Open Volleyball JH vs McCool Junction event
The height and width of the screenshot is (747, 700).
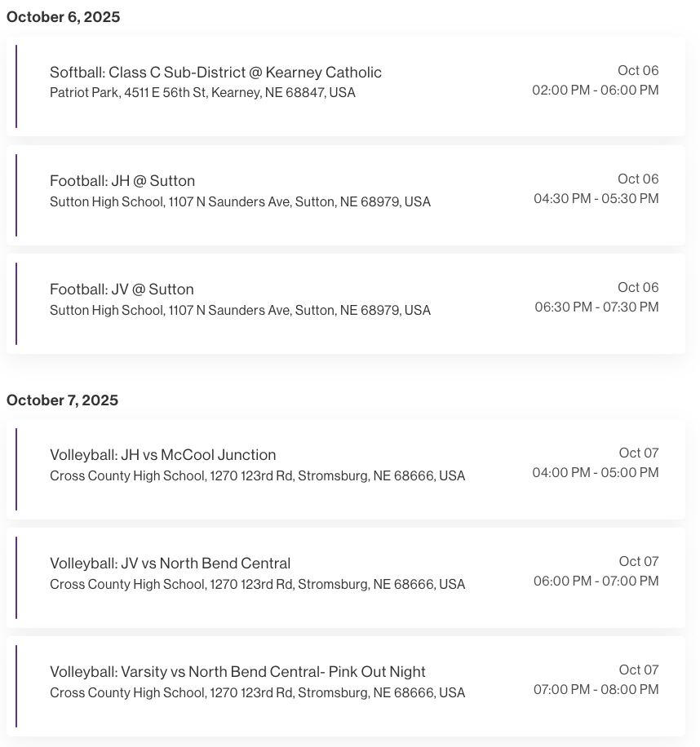[x=162, y=455]
